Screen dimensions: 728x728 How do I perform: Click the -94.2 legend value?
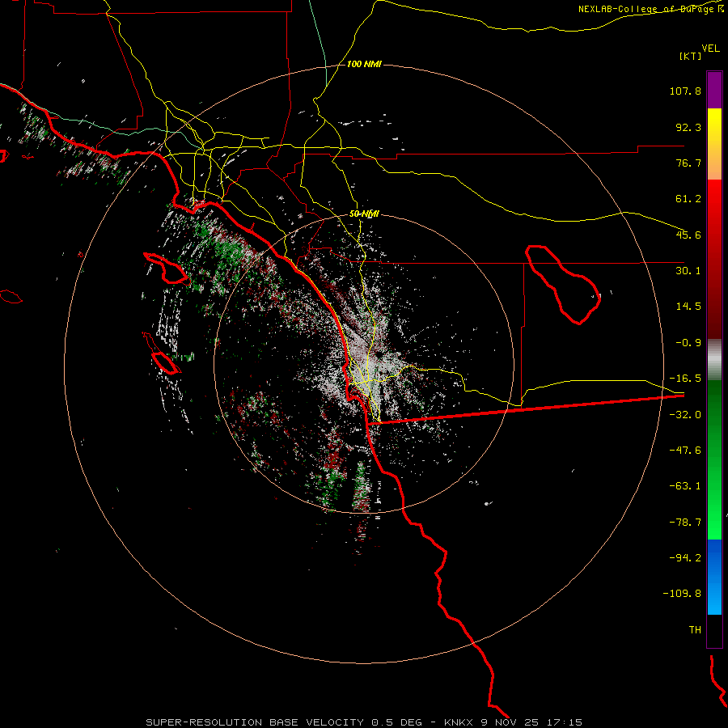pyautogui.click(x=685, y=557)
